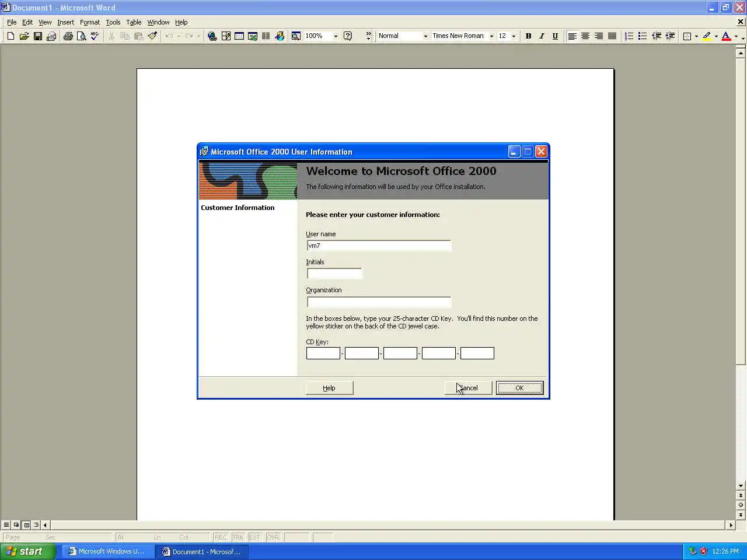Toggle Center paragraph alignment
The height and width of the screenshot is (560, 747).
point(585,36)
